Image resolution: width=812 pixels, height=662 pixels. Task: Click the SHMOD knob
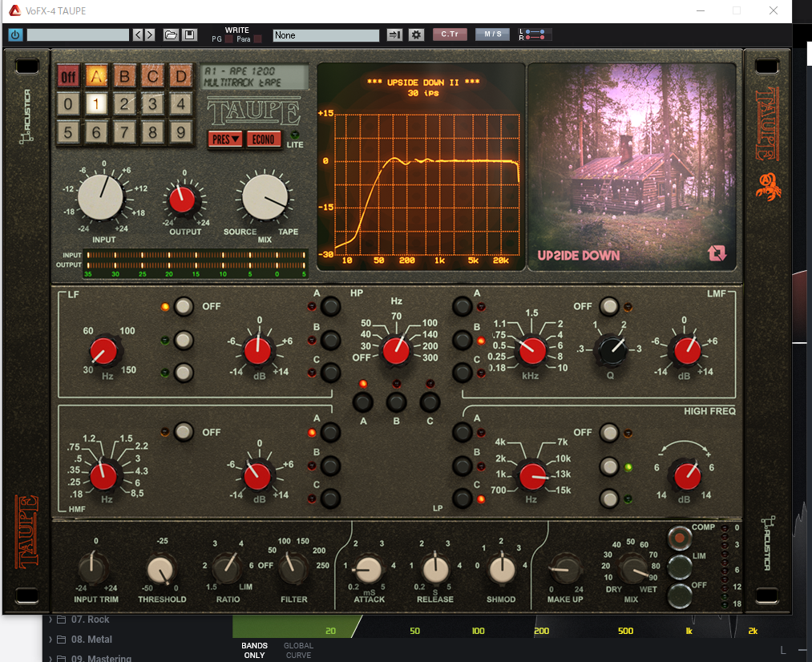(x=501, y=568)
